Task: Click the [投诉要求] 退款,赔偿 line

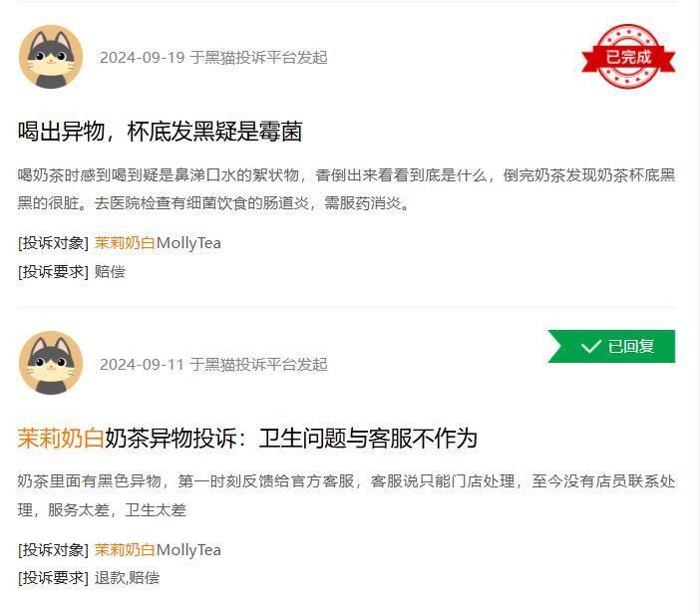Action: (89, 578)
